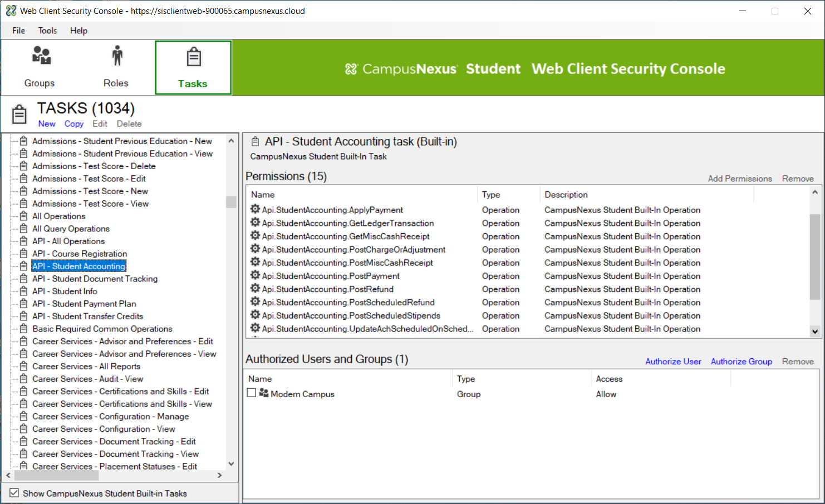Click task list scroll down arrow
825x504 pixels.
[231, 463]
